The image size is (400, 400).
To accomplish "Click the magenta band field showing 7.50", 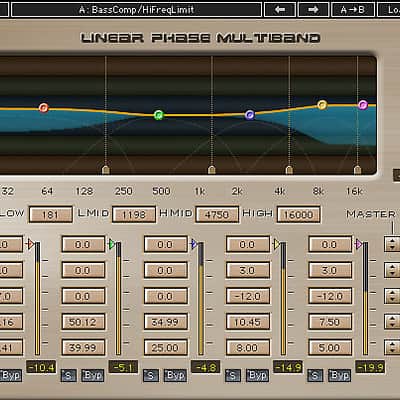I will coord(330,322).
